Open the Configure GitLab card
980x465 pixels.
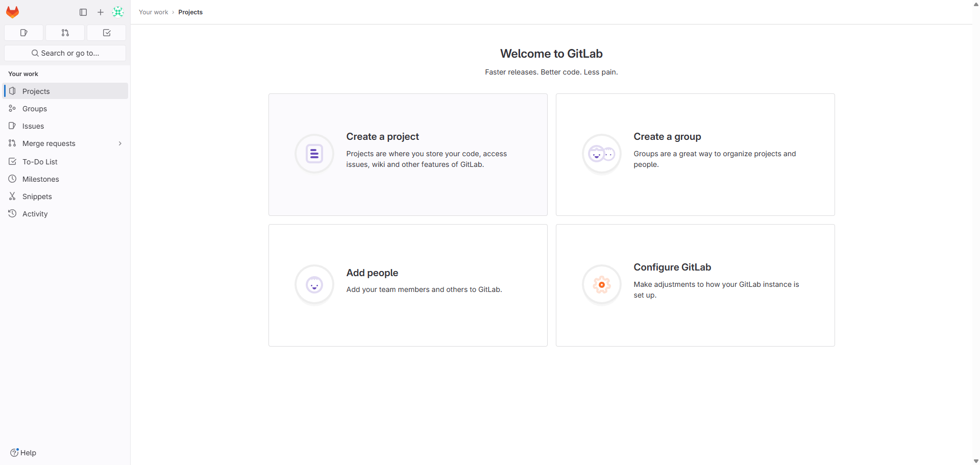click(x=695, y=285)
